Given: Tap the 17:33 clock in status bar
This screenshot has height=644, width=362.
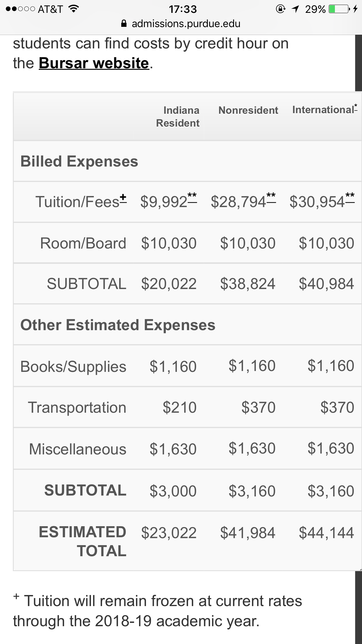Looking at the screenshot, I should click(183, 9).
